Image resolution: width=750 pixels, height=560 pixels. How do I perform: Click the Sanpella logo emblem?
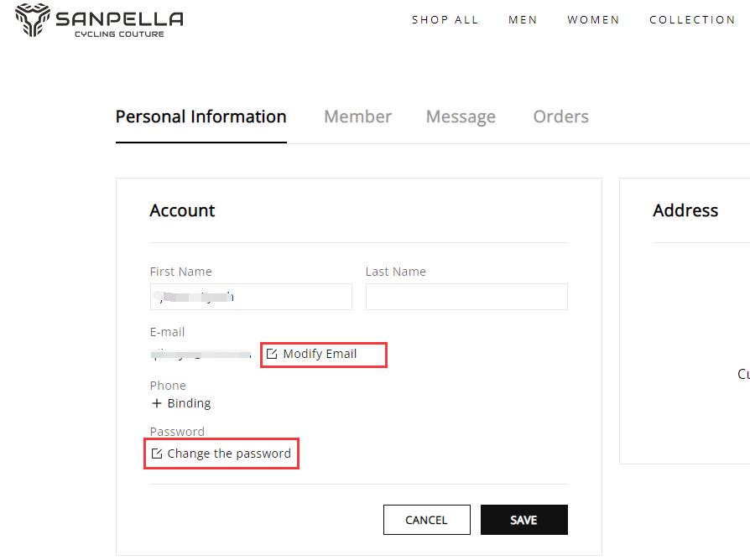(x=33, y=20)
